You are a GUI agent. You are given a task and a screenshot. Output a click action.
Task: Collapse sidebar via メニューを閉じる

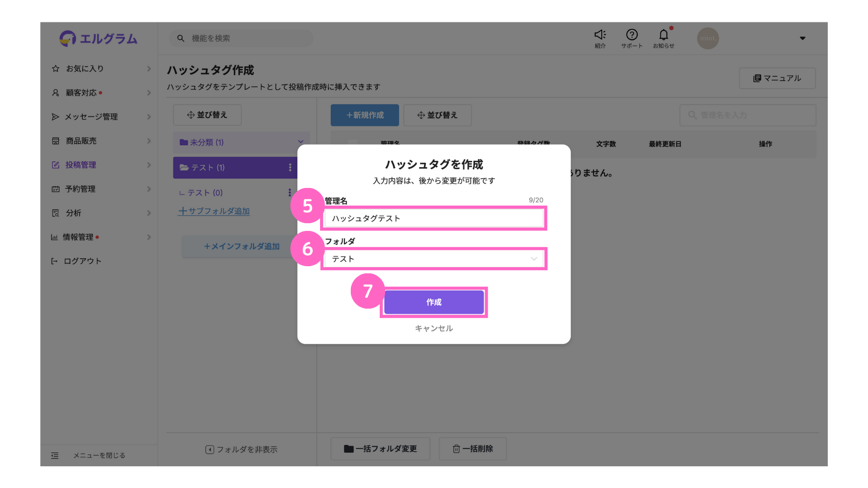point(99,455)
